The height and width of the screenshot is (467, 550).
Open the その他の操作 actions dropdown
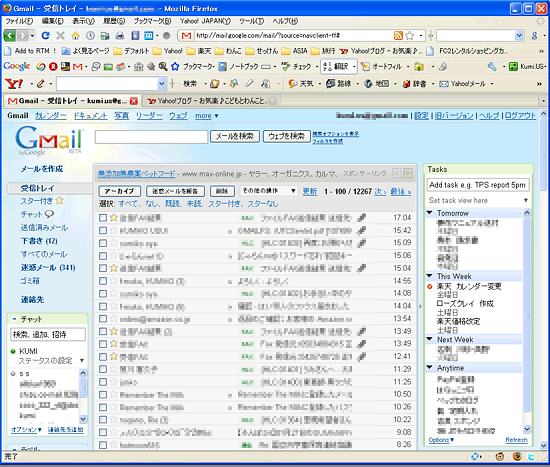click(x=269, y=191)
